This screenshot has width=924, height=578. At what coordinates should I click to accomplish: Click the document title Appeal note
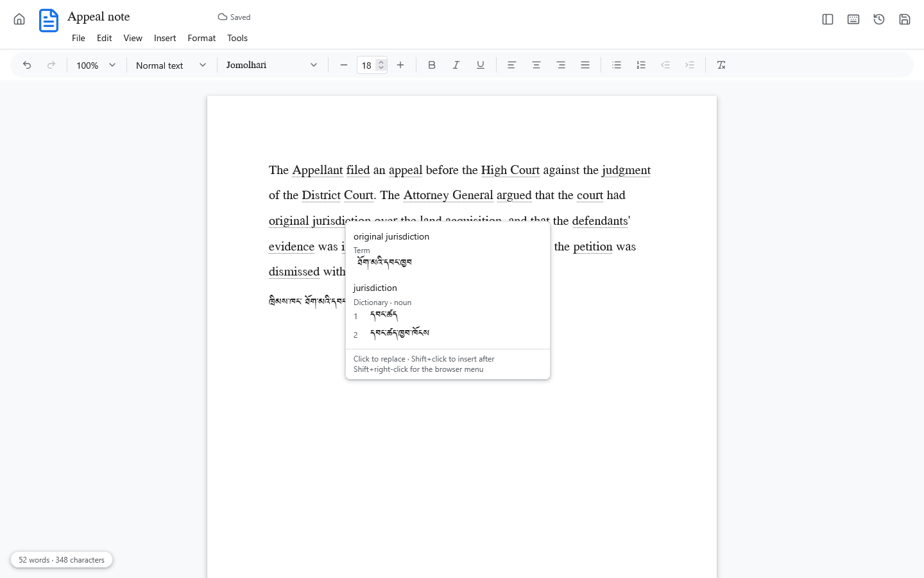point(99,17)
